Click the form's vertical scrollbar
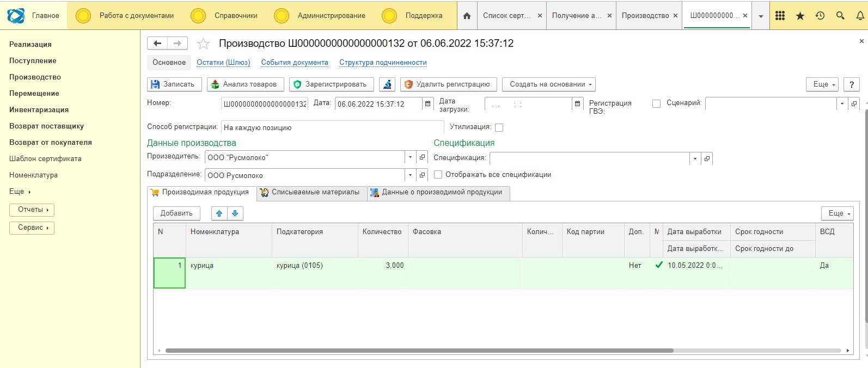This screenshot has height=368, width=868. point(866,215)
